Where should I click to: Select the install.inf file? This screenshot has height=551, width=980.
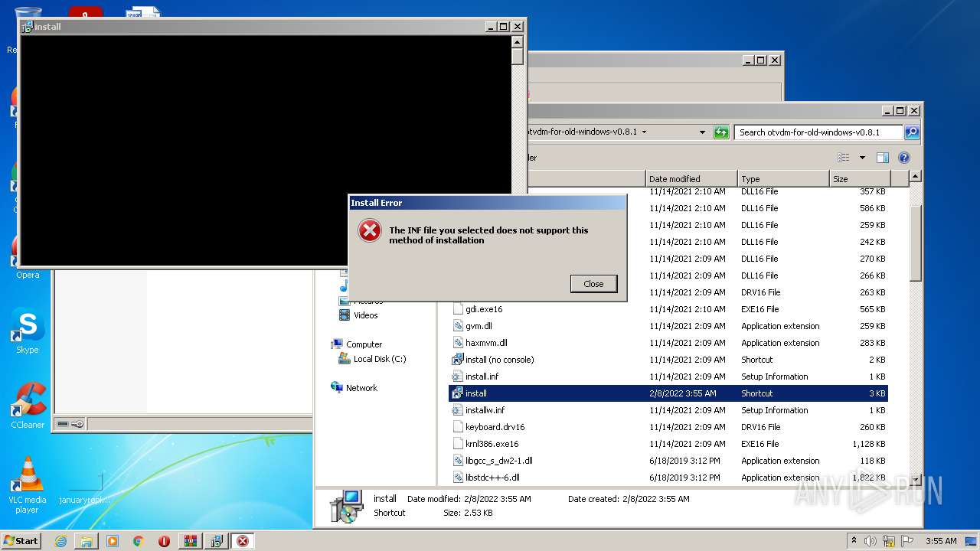pos(482,377)
